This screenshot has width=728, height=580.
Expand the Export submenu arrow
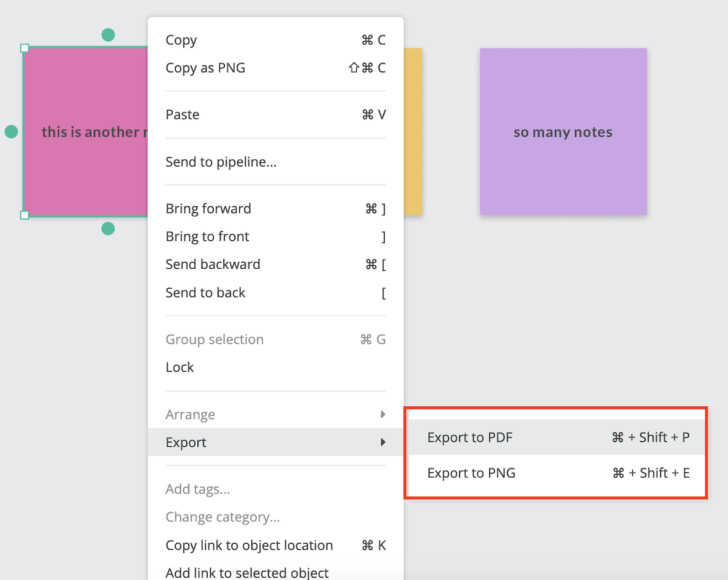tap(383, 443)
